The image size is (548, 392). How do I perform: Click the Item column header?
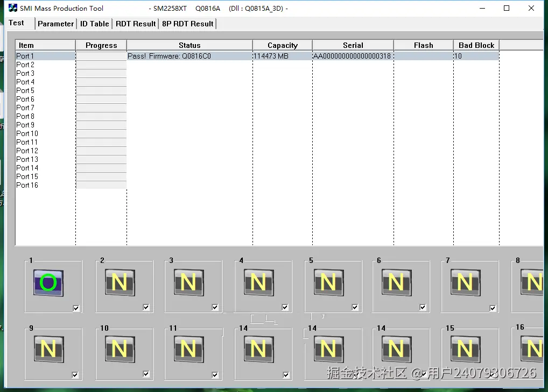pyautogui.click(x=45, y=45)
